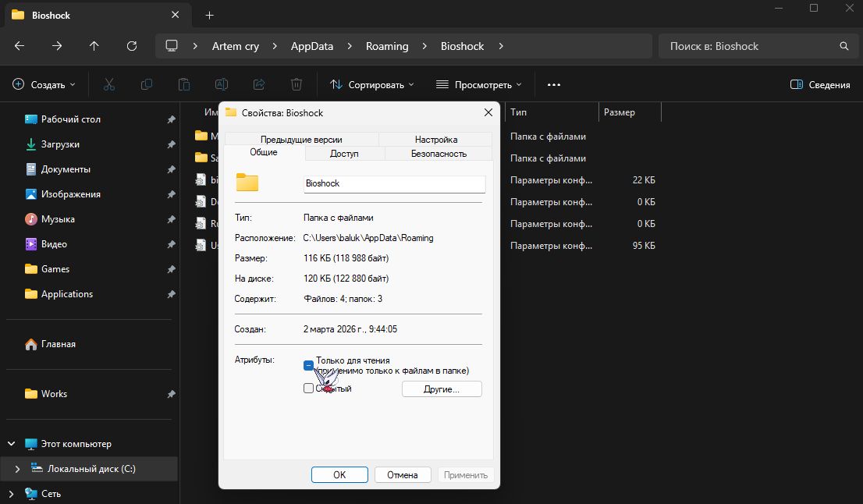Screen dimensions: 863x504
Task: Click the Delete trash icon
Action: (x=296, y=84)
